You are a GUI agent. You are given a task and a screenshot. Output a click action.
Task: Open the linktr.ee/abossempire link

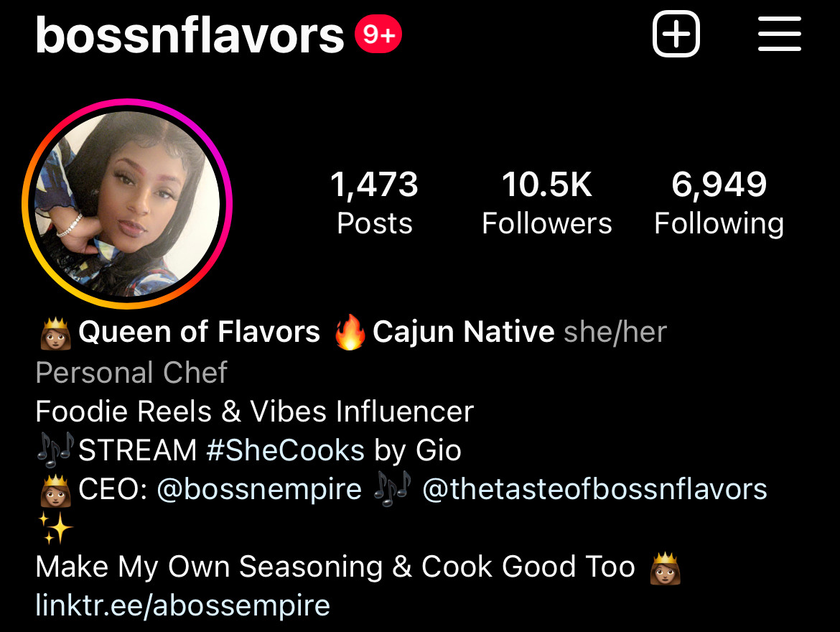182,605
